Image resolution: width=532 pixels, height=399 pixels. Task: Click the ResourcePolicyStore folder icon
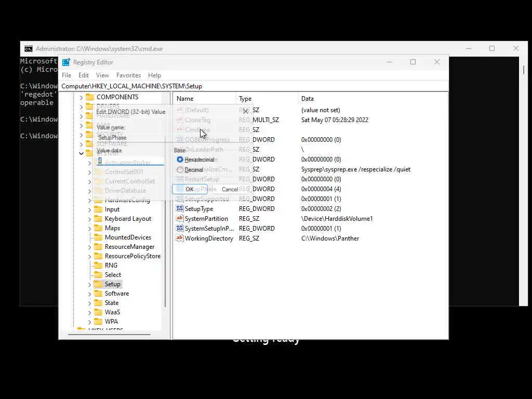[x=98, y=256]
